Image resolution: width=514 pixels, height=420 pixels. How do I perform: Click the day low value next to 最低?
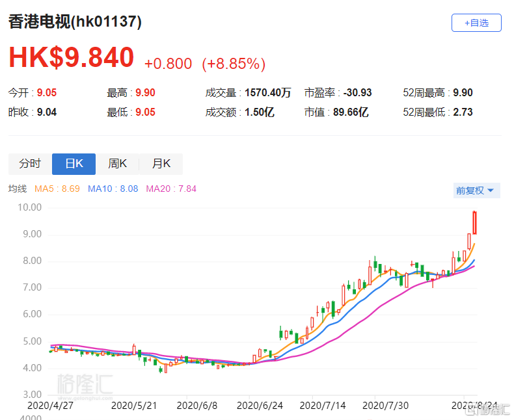coord(145,112)
